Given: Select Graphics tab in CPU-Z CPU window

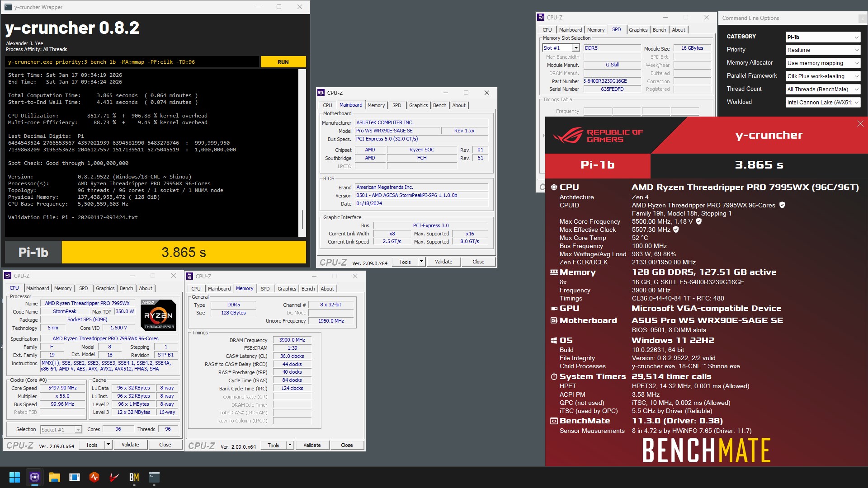Looking at the screenshot, I should coord(105,288).
